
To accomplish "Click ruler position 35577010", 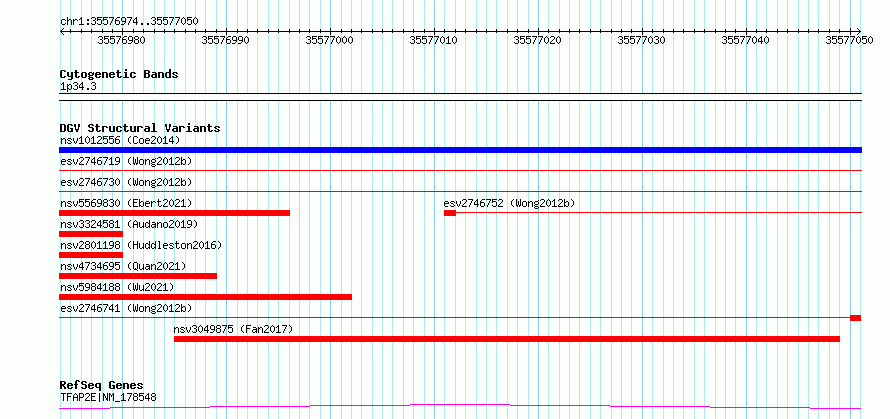I will 433,40.
